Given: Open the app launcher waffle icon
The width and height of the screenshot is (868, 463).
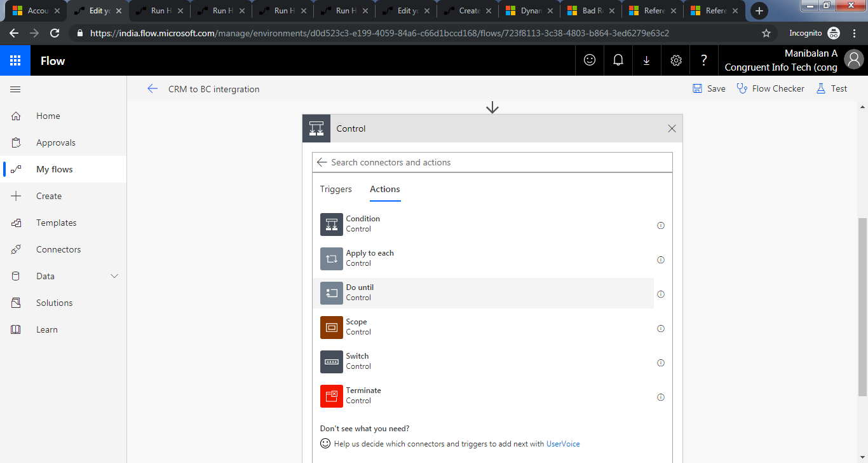Looking at the screenshot, I should coord(15,60).
